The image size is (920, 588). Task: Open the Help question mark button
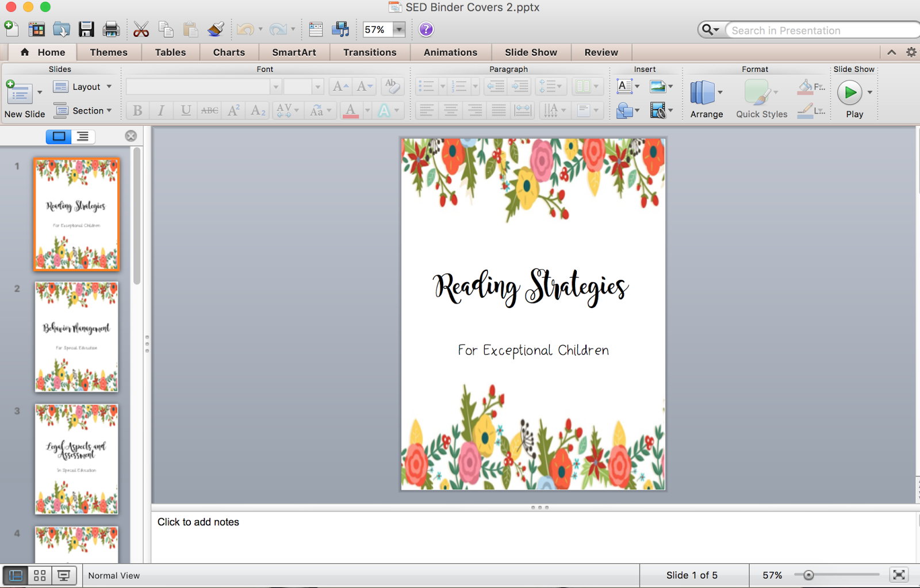tap(426, 29)
